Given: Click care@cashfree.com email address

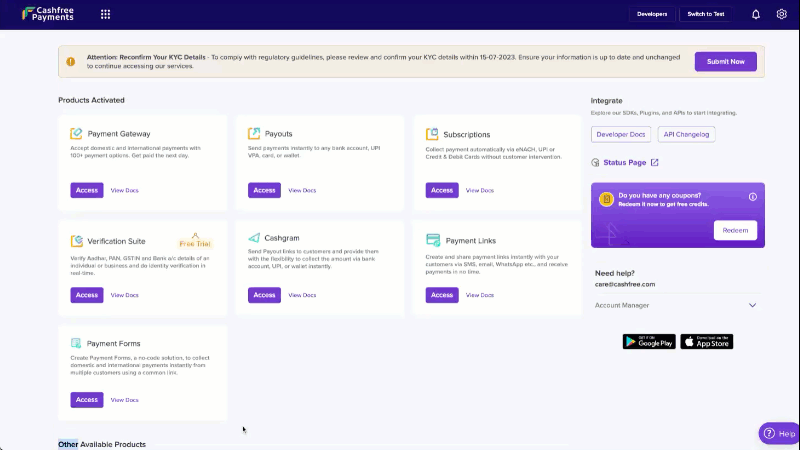Looking at the screenshot, I should pos(624,284).
